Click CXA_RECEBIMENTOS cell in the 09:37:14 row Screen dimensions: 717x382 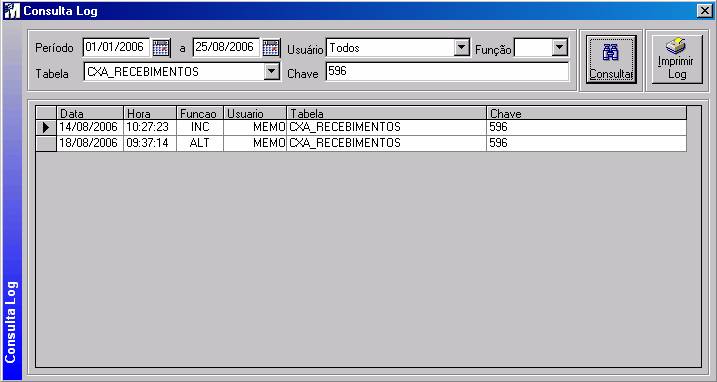pyautogui.click(x=386, y=143)
